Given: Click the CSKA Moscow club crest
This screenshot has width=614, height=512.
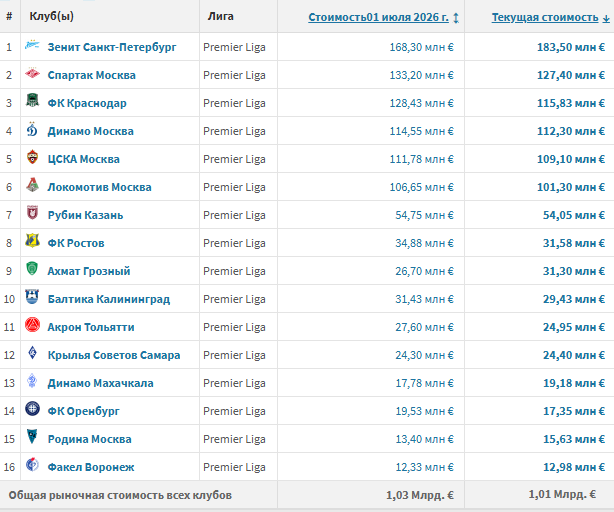Looking at the screenshot, I should pos(32,157).
